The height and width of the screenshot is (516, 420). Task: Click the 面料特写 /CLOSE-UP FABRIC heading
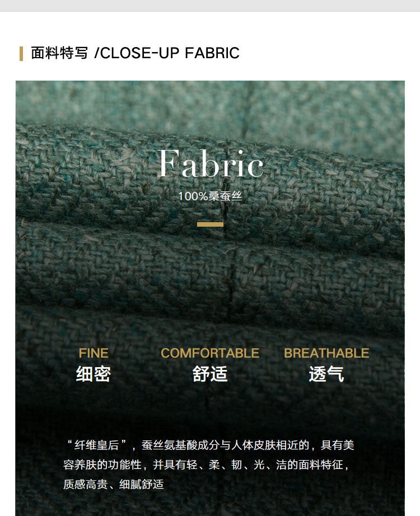[135, 53]
